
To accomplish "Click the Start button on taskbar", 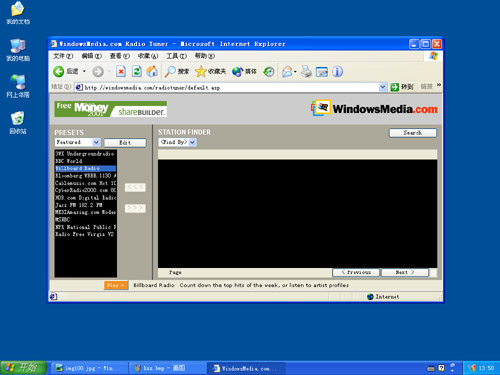I will point(23,368).
